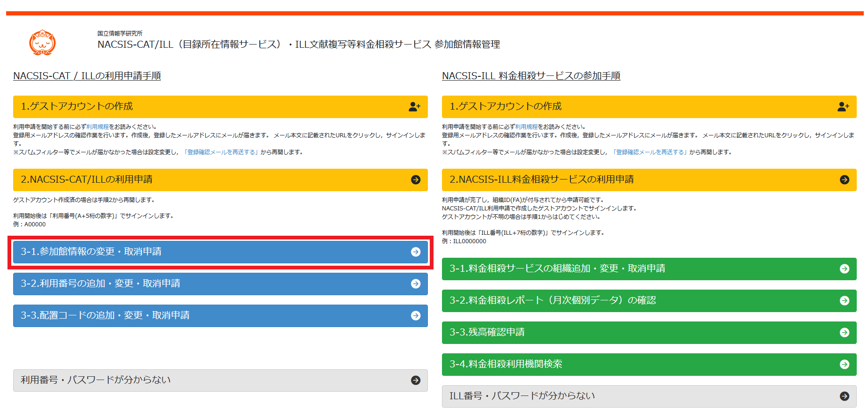
Task: Click heading NACSIS-CAT / ILLの利用申請手順
Action: coord(87,76)
